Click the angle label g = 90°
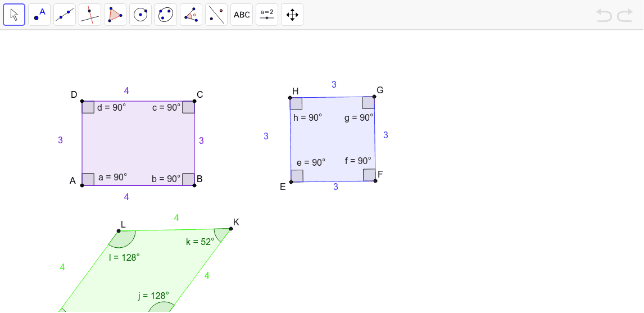Screen dimensions: 644x313 click(x=359, y=117)
